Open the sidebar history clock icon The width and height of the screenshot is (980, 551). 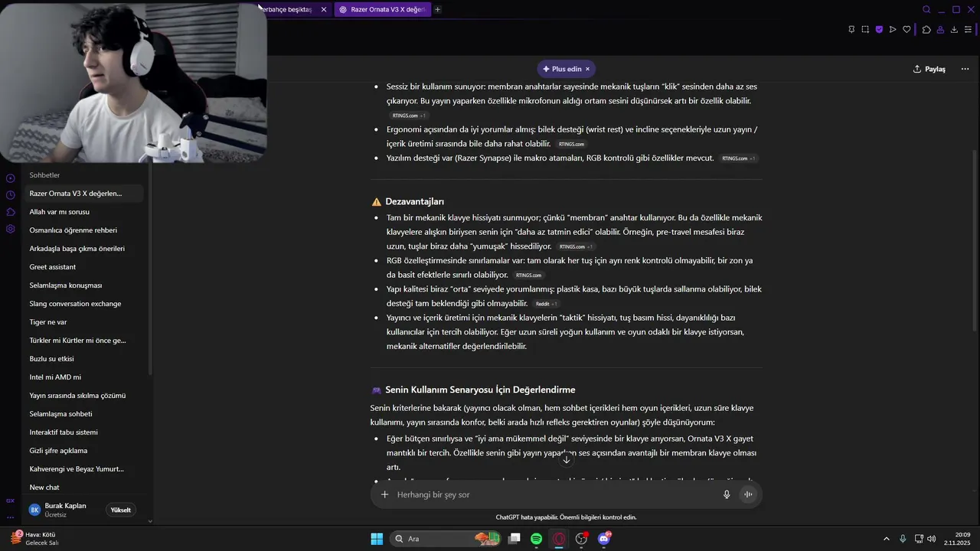[x=11, y=195]
